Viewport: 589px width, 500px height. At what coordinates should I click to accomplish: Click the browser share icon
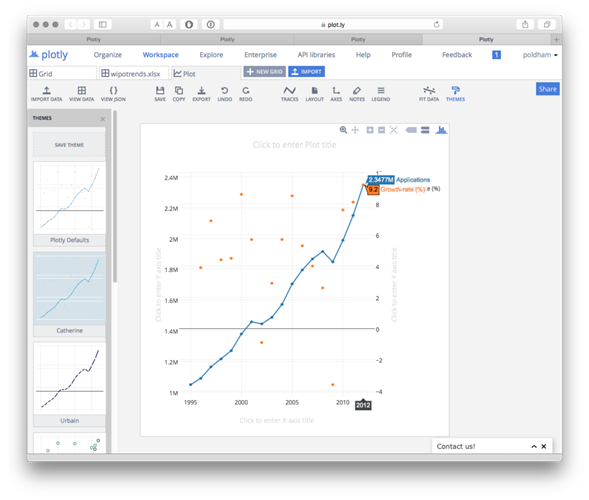point(525,24)
